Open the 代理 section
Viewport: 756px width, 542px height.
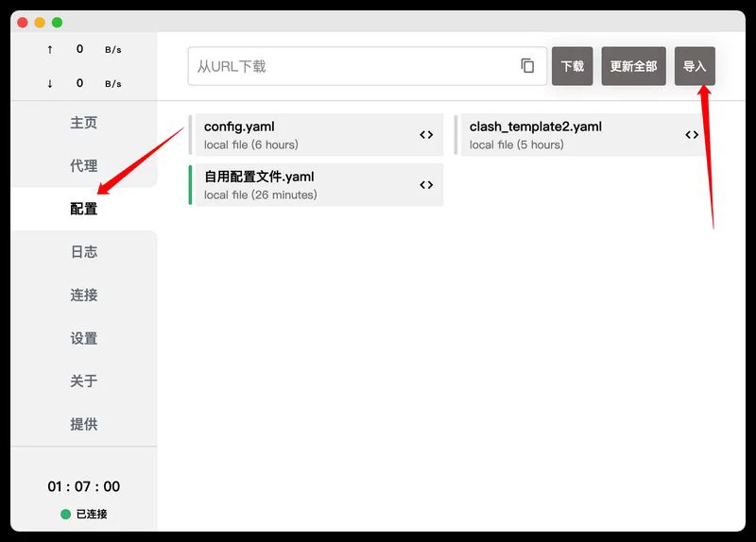point(84,166)
